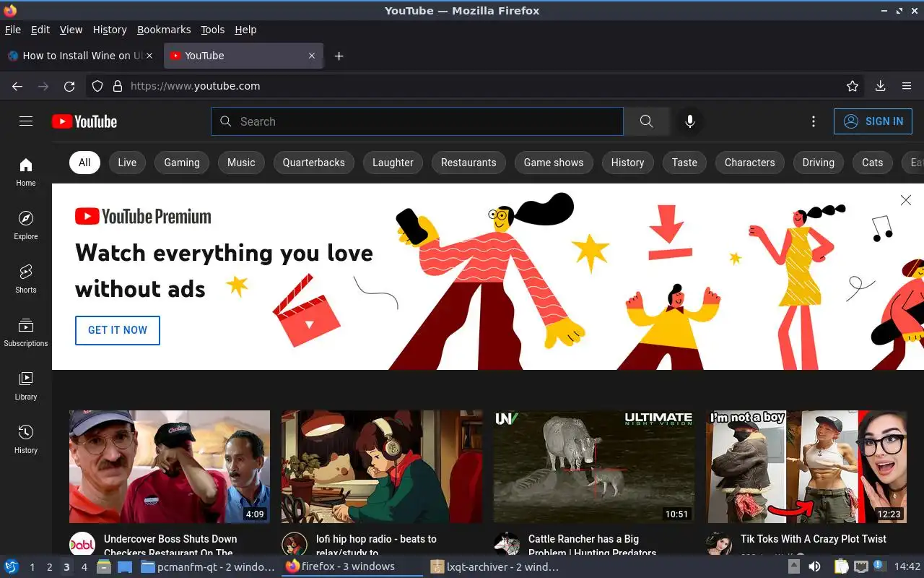
Task: Open Firefox downloads panel
Action: [x=880, y=86]
